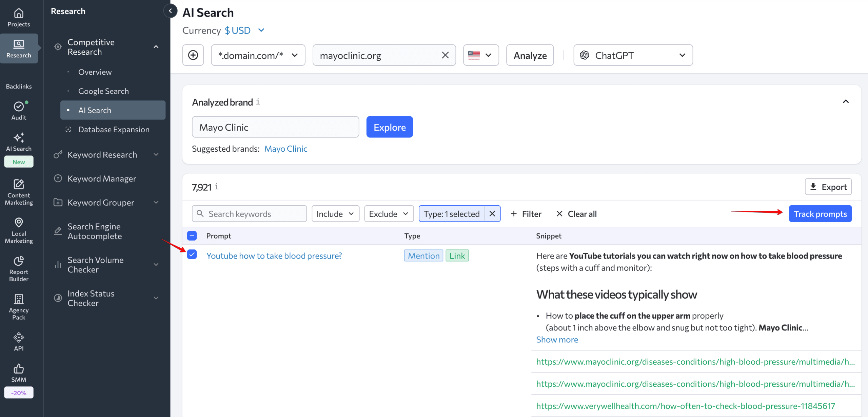Click the Show more link in the snippet
The image size is (868, 417).
click(x=557, y=339)
